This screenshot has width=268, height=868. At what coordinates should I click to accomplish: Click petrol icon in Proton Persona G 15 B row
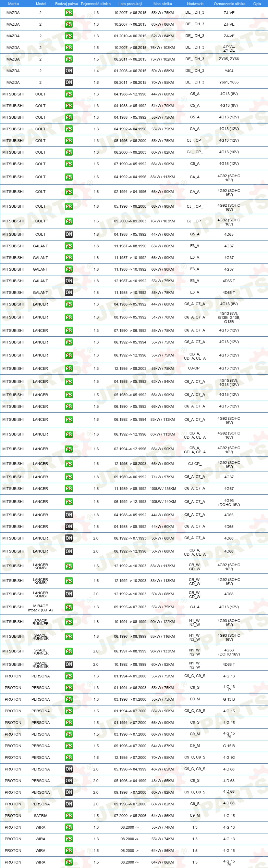coord(69,746)
